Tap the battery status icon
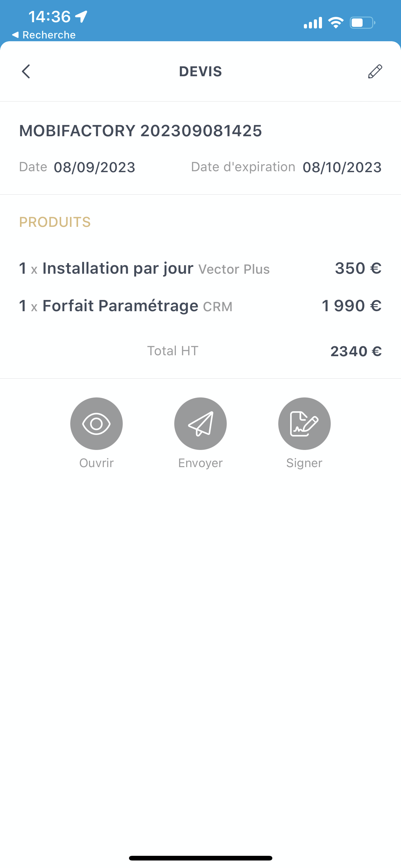 (362, 23)
